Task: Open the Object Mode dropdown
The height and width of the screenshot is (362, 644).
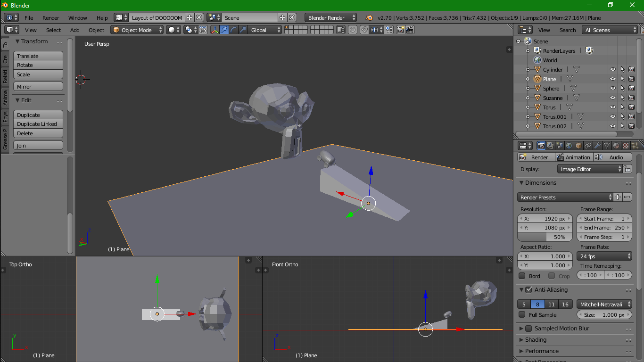Action: (x=137, y=30)
